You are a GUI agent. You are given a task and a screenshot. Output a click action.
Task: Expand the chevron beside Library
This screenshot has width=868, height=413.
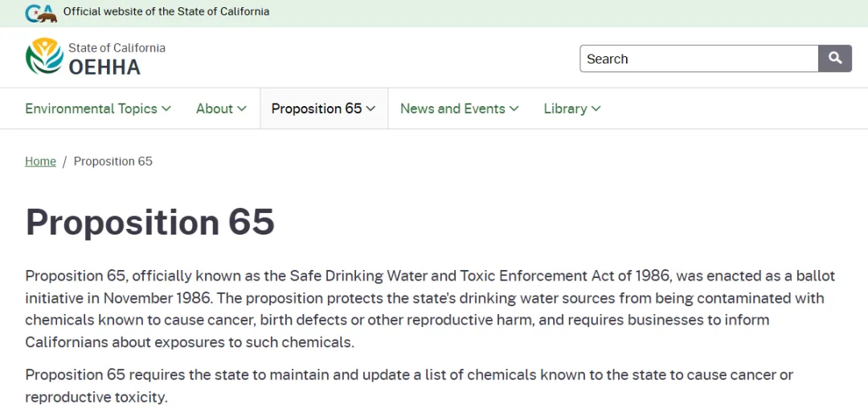596,108
